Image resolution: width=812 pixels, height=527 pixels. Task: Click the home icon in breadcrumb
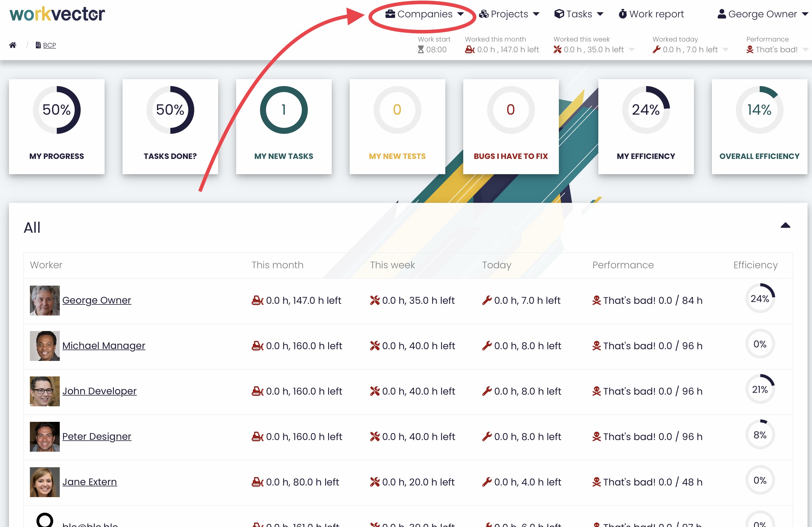13,45
